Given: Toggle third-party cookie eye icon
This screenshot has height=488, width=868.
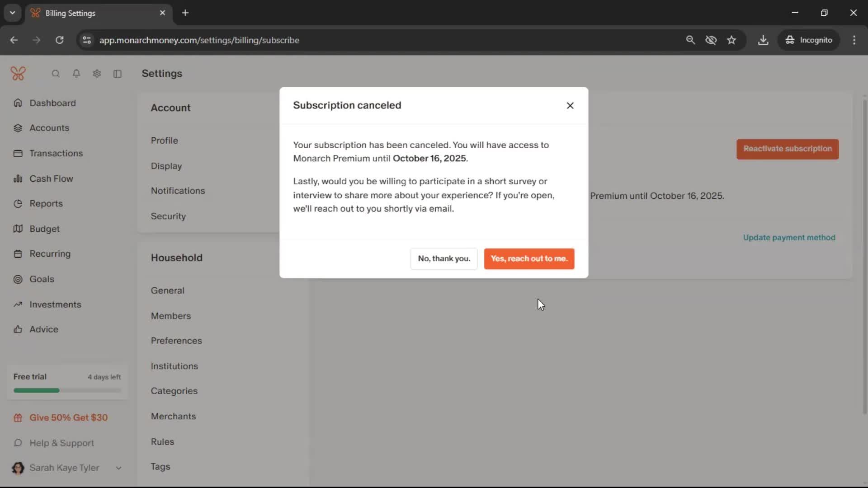Looking at the screenshot, I should [x=711, y=40].
